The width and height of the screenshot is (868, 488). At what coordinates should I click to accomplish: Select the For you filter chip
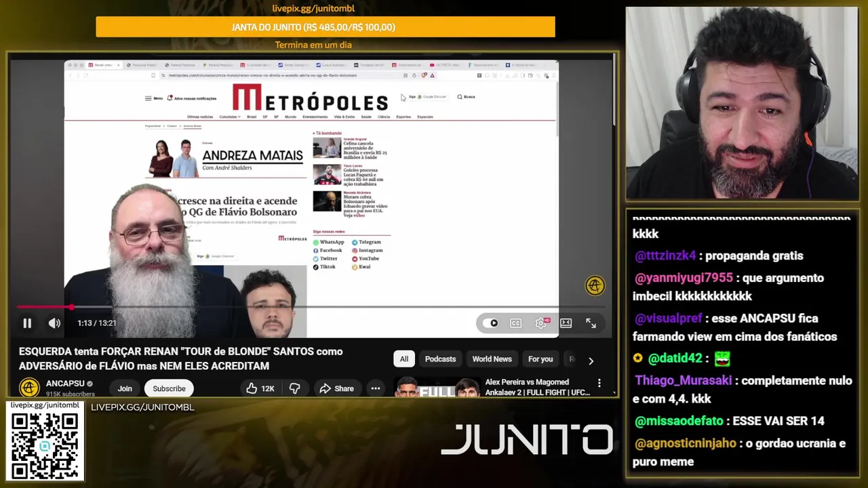tap(540, 359)
